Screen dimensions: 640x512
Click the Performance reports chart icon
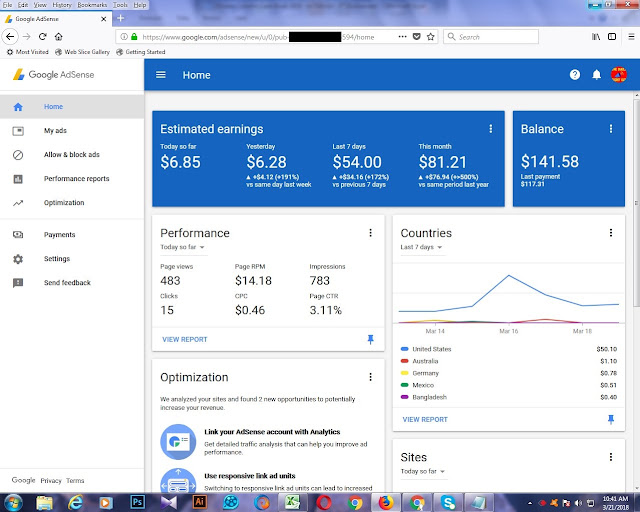(18, 179)
